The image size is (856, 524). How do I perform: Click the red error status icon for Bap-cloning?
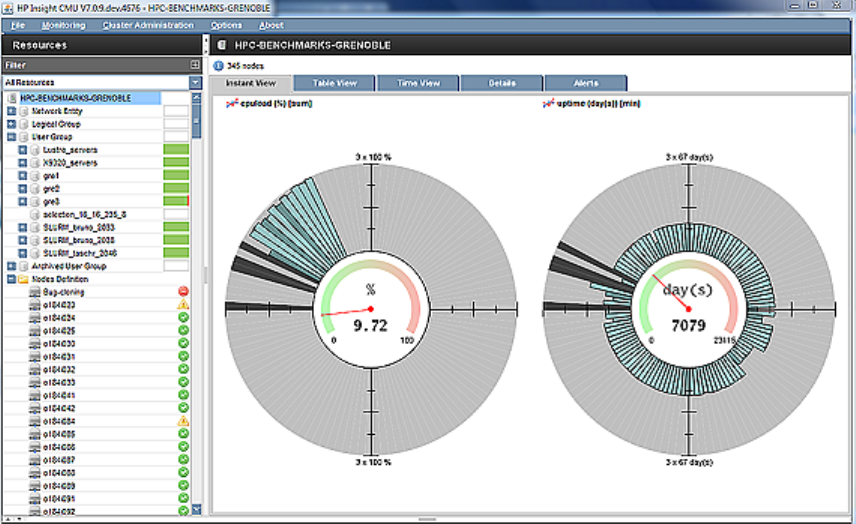click(x=183, y=291)
